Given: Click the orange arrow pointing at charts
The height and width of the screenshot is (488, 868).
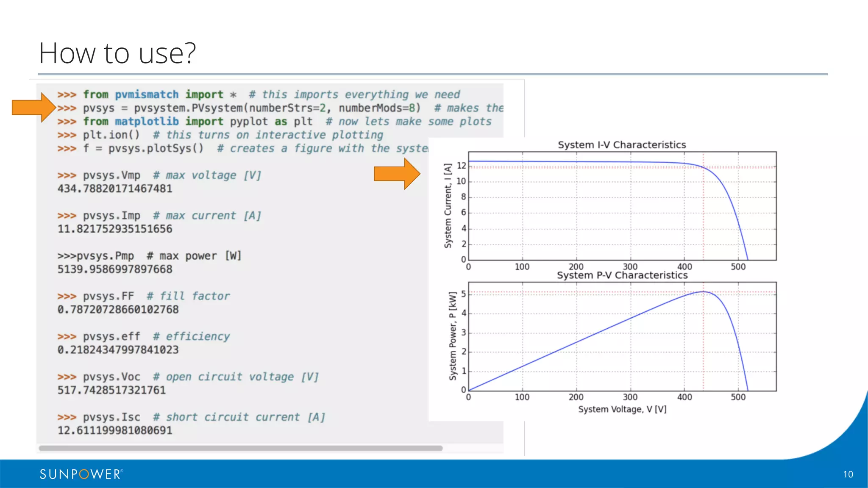Looking at the screenshot, I should click(396, 174).
